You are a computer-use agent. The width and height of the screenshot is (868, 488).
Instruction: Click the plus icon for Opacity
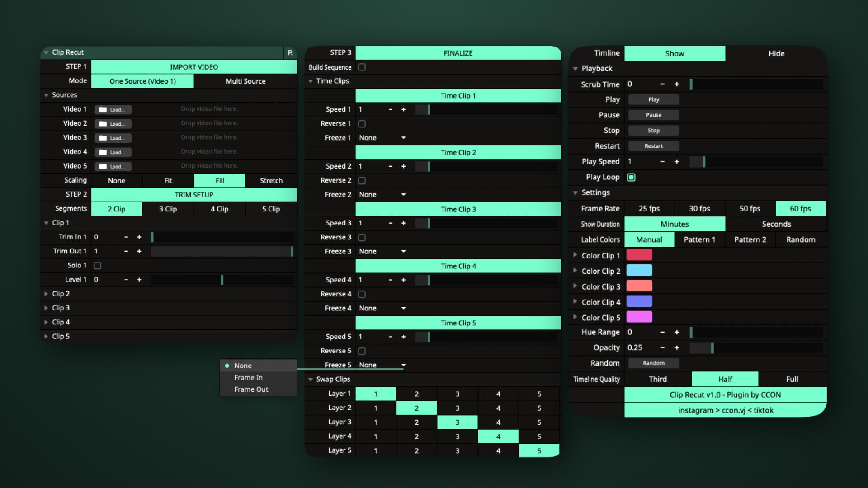click(677, 347)
